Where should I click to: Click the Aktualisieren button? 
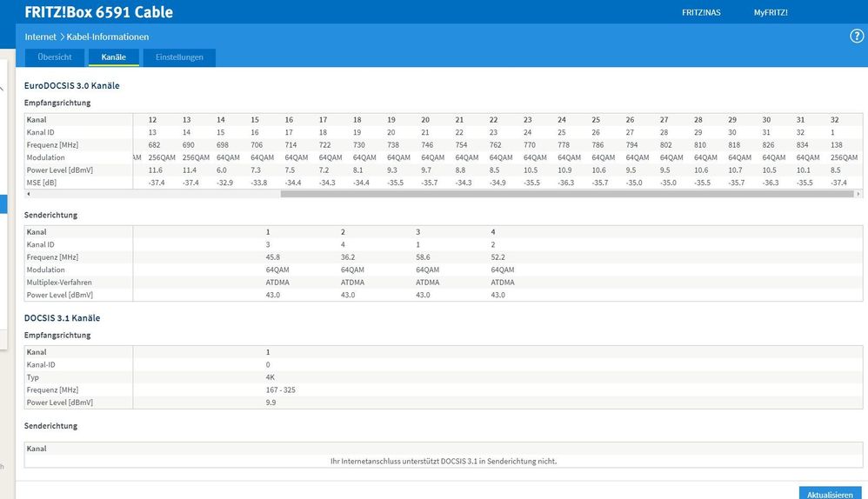coord(830,494)
